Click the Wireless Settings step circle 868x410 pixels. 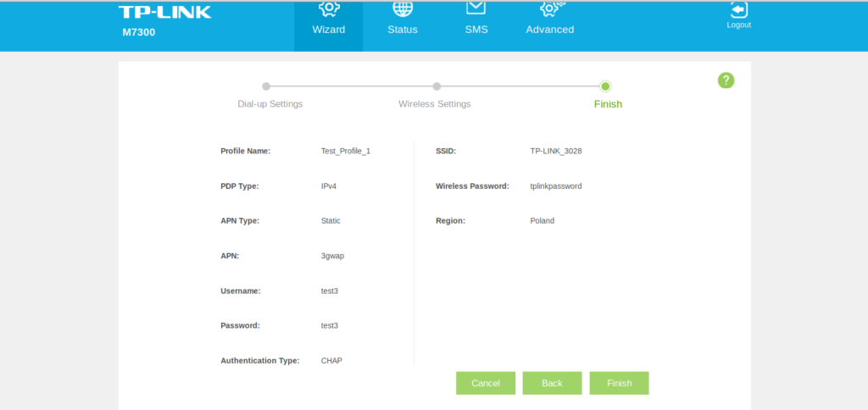tap(437, 86)
